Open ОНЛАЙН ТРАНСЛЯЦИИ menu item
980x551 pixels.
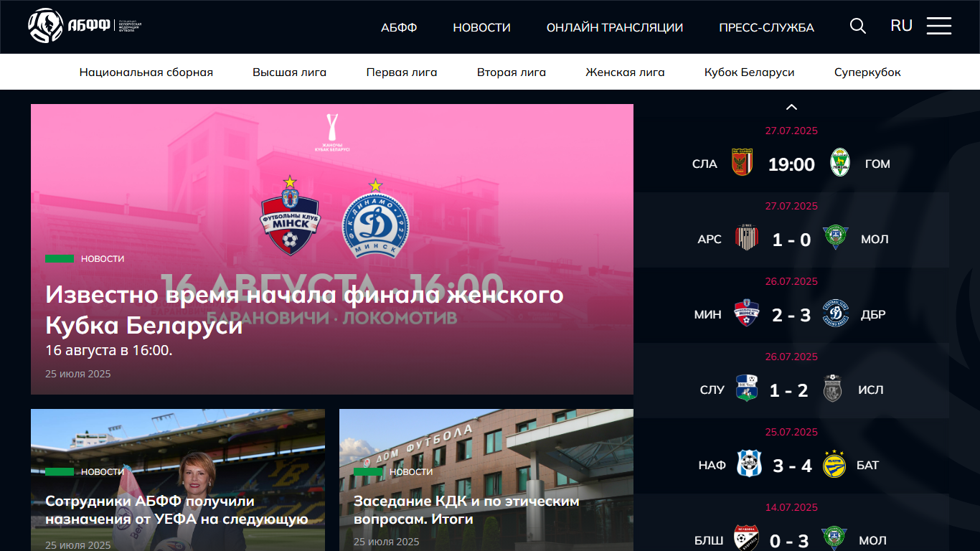click(615, 27)
